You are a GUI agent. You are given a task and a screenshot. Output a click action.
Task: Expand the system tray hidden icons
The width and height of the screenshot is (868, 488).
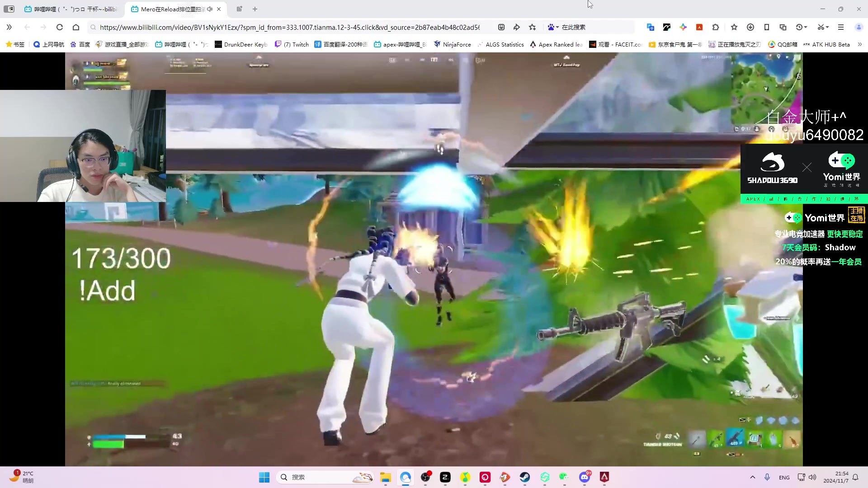coord(753,477)
